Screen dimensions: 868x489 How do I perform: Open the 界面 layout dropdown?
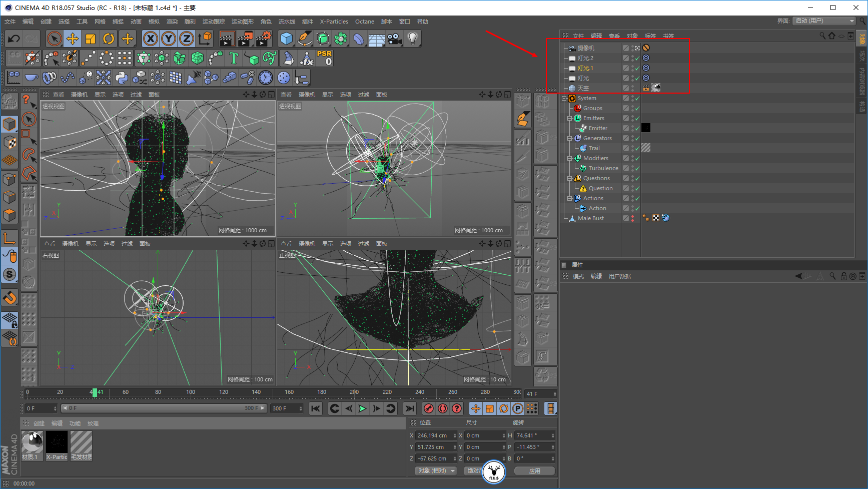point(824,21)
